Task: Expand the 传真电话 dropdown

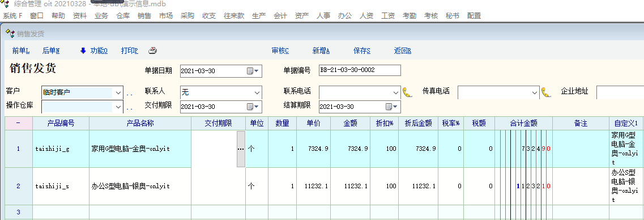Action: (x=534, y=92)
